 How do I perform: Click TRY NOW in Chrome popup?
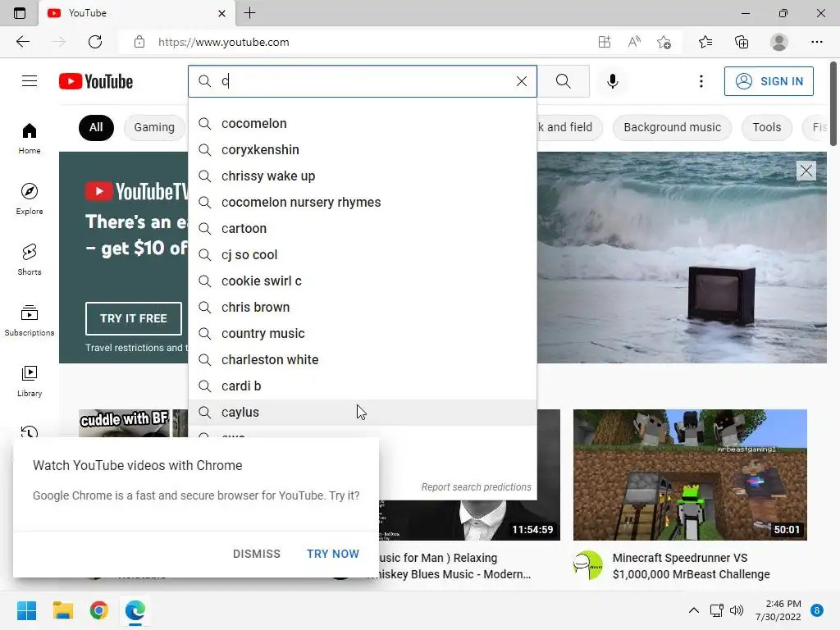pos(333,554)
